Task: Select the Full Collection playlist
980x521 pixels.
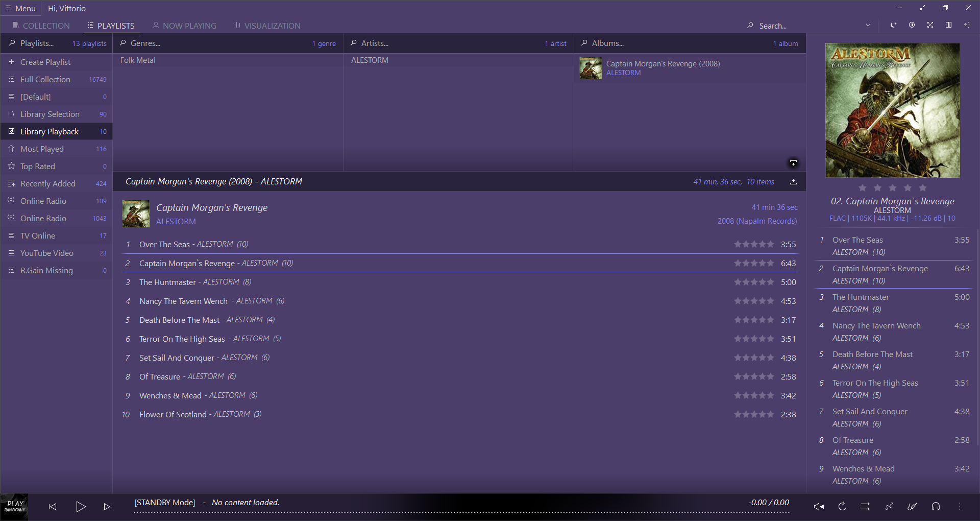Action: pyautogui.click(x=56, y=79)
